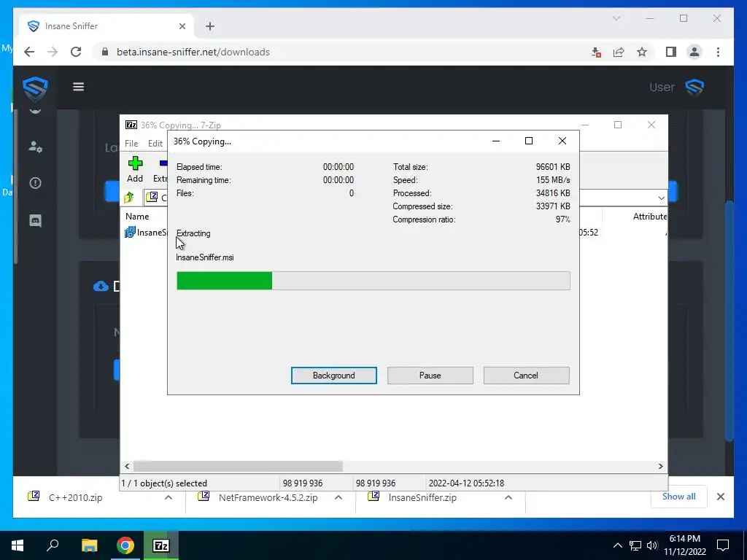Open the Windows Start menu
747x560 pixels.
18,545
